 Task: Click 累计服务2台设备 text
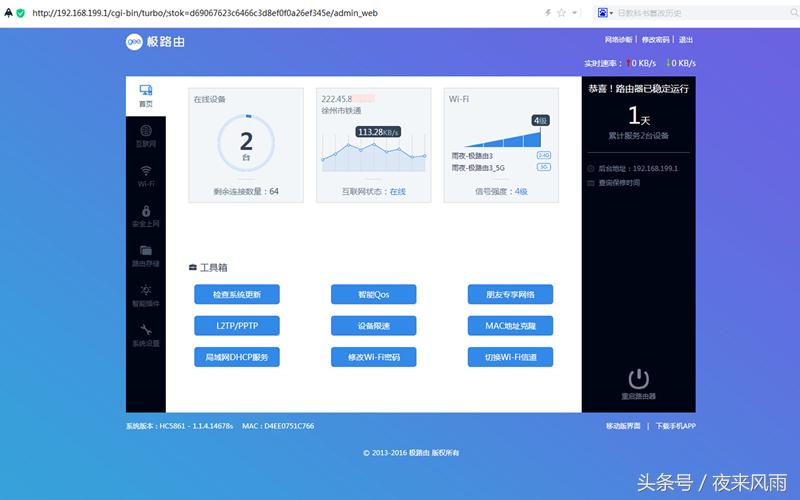(x=638, y=136)
